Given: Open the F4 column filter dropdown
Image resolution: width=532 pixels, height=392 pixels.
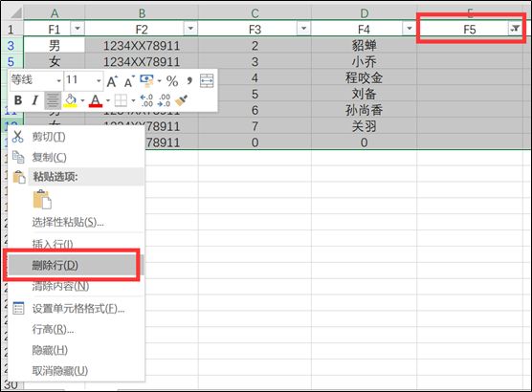Looking at the screenshot, I should [410, 28].
